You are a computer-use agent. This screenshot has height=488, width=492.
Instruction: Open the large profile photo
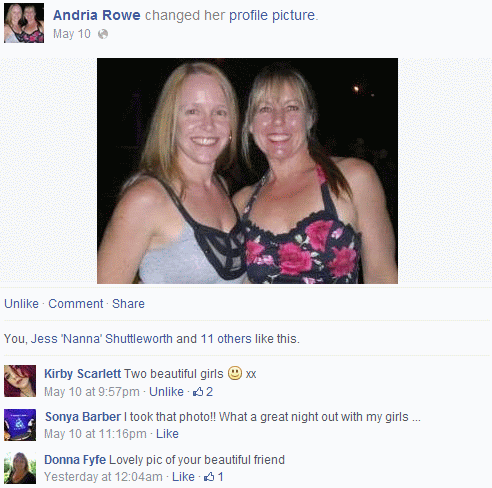[247, 171]
